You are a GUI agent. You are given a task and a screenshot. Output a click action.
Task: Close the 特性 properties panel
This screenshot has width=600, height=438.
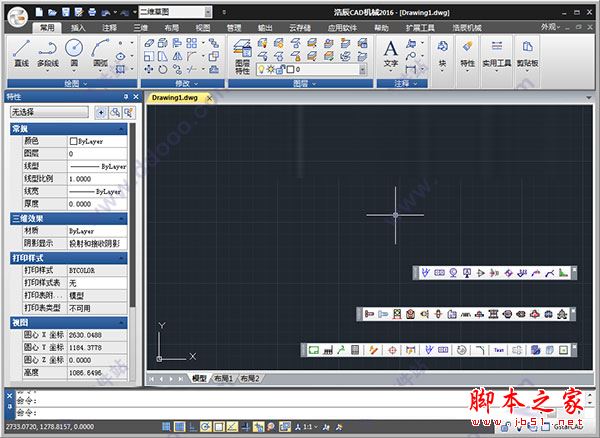pos(136,97)
